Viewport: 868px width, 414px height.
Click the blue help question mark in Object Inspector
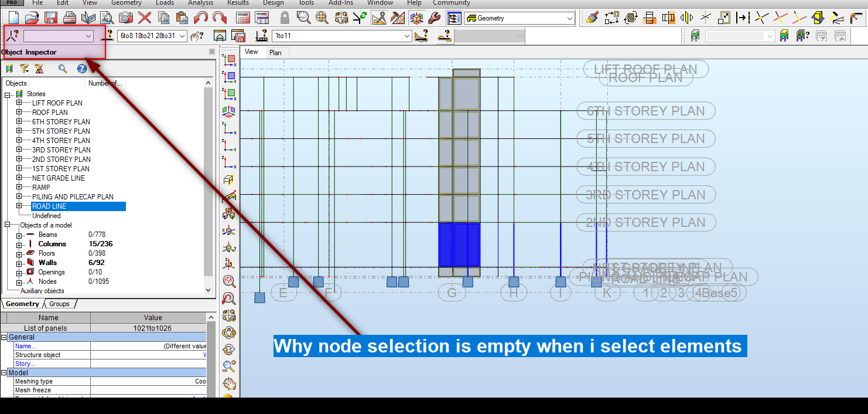click(x=82, y=69)
